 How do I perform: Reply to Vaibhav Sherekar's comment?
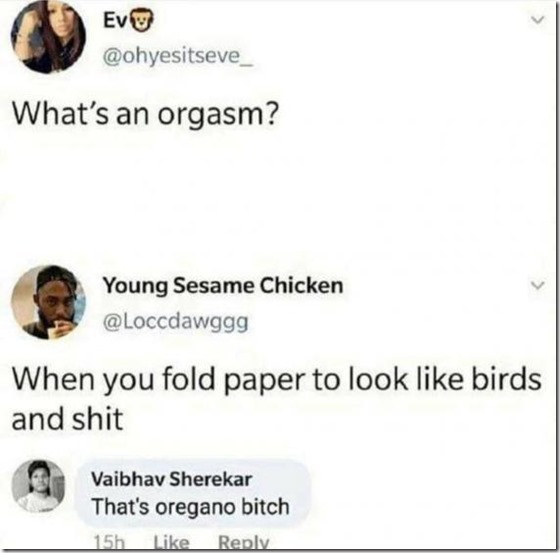click(244, 542)
